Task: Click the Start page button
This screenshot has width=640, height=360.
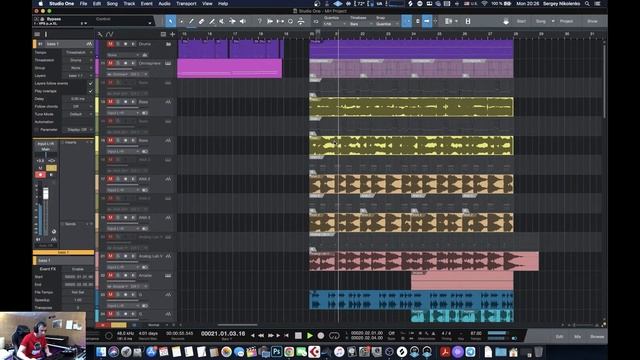Action: (521, 21)
